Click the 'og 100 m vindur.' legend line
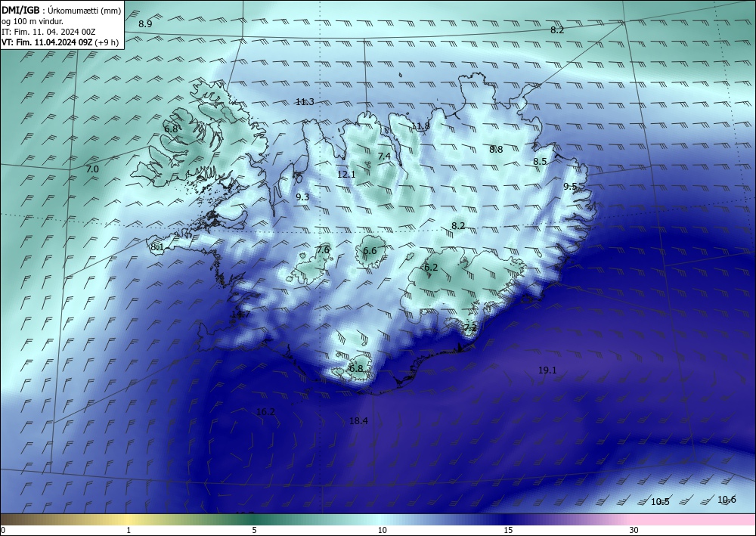The image size is (756, 536). click(x=33, y=21)
